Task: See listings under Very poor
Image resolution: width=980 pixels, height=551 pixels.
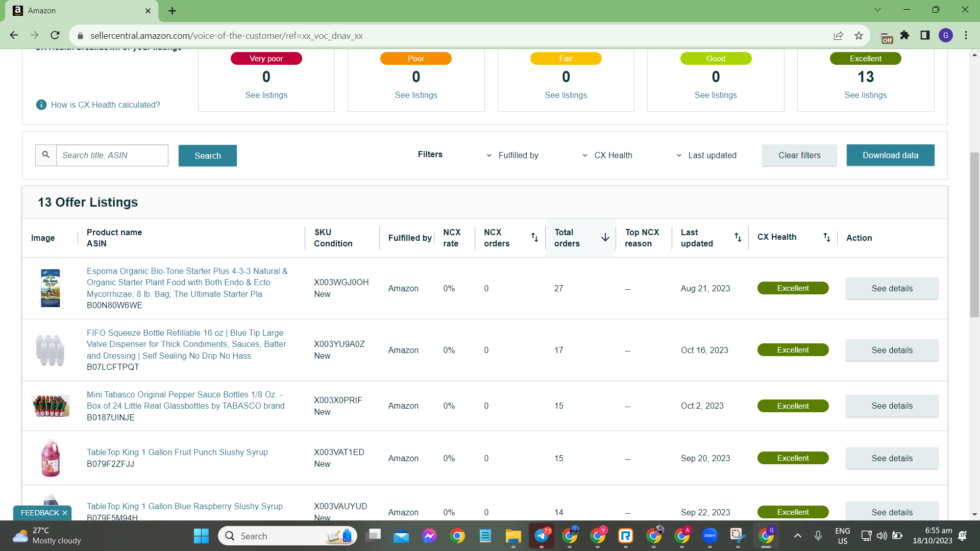Action: coord(266,95)
